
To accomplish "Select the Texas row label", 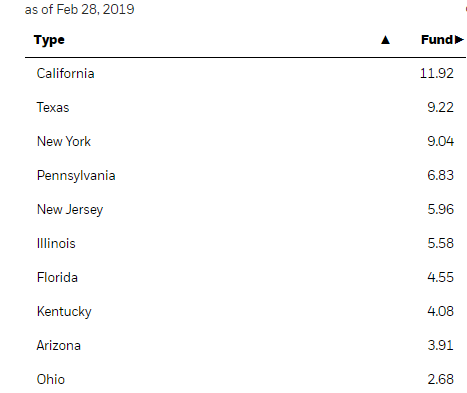I will [x=53, y=107].
